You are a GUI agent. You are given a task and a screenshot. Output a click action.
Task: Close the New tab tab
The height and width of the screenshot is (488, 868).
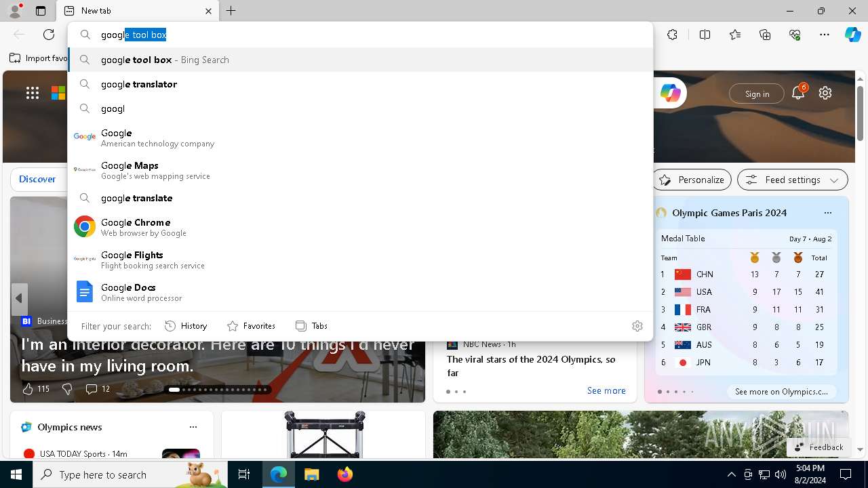[208, 11]
